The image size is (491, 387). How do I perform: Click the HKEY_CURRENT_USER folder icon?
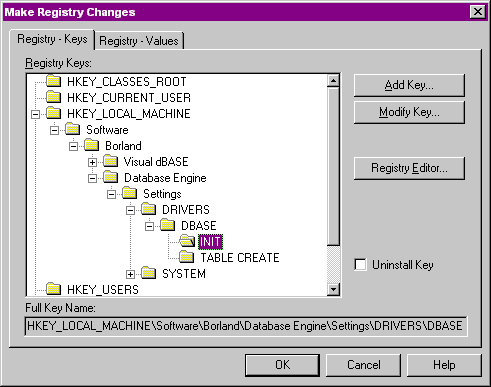[53, 97]
